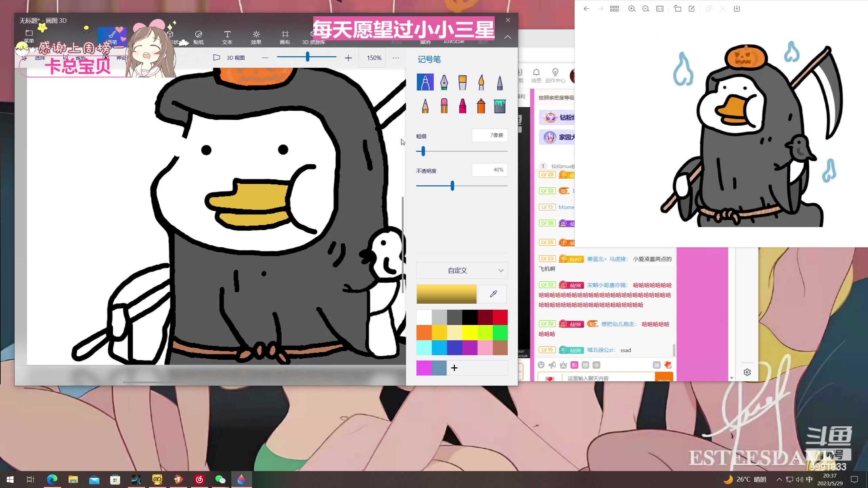The width and height of the screenshot is (868, 488).
Task: Open settings gear beside chat panel
Action: [x=747, y=372]
